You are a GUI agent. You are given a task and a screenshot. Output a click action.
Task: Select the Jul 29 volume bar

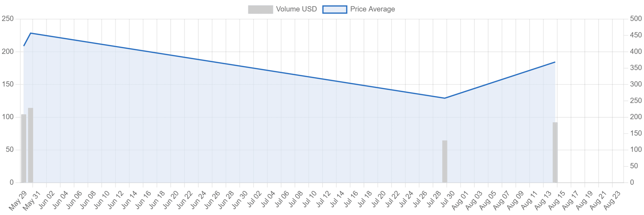[x=444, y=161]
